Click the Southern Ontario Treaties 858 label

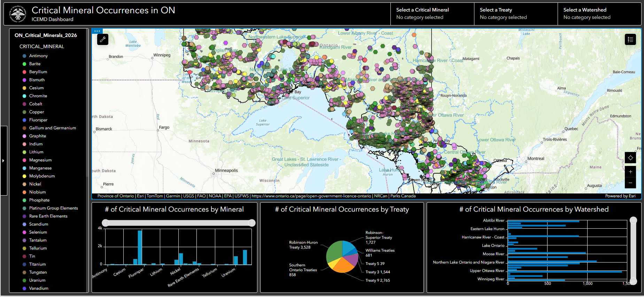pos(303,270)
